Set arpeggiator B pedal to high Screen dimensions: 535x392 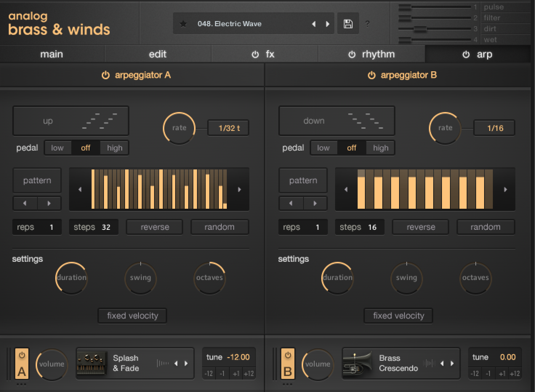pos(381,148)
